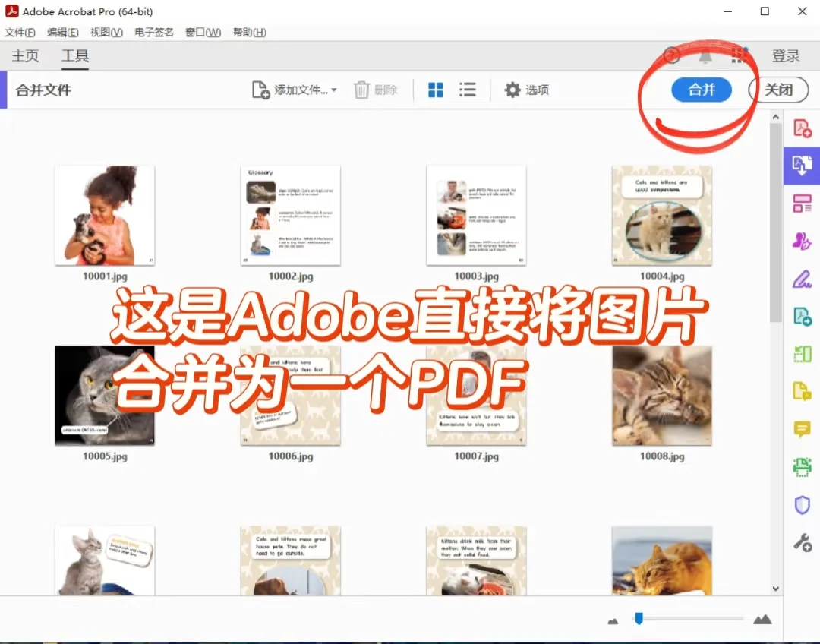Expand the 添加文件 dropdown arrow
Viewport: 820px width, 644px height.
[x=334, y=90]
